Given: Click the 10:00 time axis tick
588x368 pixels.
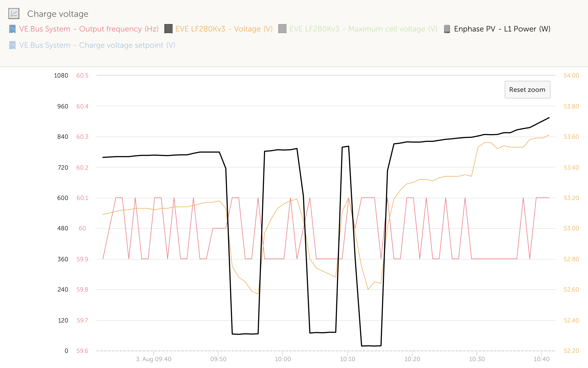Looking at the screenshot, I should (x=283, y=359).
